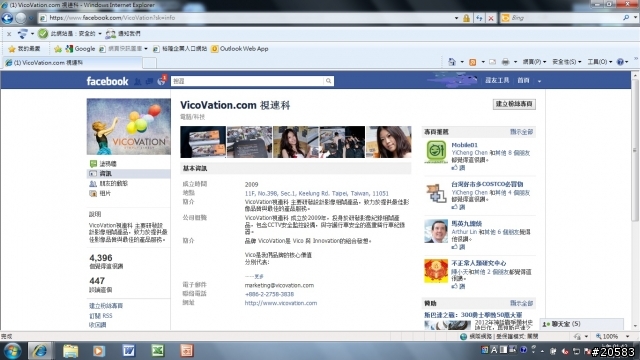Open Facebook messages icon
The height and width of the screenshot is (360, 640).
(149, 81)
